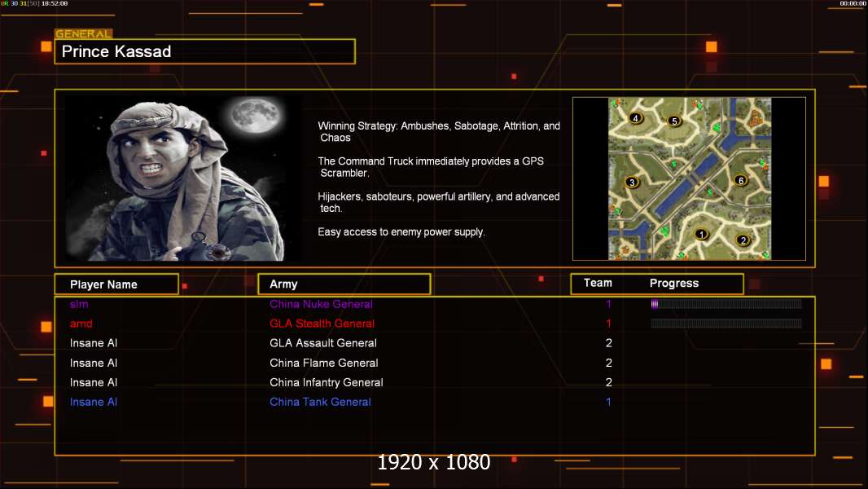Click the Winning Strategy description text
This screenshot has width=868, height=489.
(x=439, y=132)
